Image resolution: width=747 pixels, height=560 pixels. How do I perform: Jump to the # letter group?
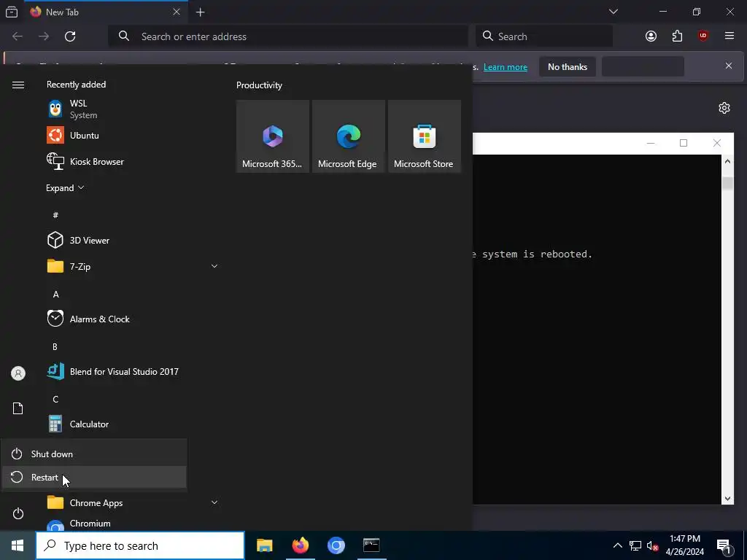(55, 215)
